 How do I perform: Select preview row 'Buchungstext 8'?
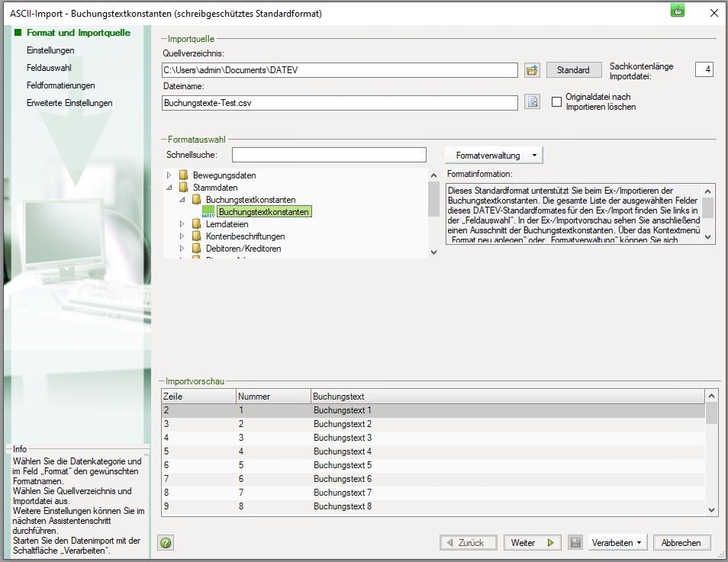point(433,506)
